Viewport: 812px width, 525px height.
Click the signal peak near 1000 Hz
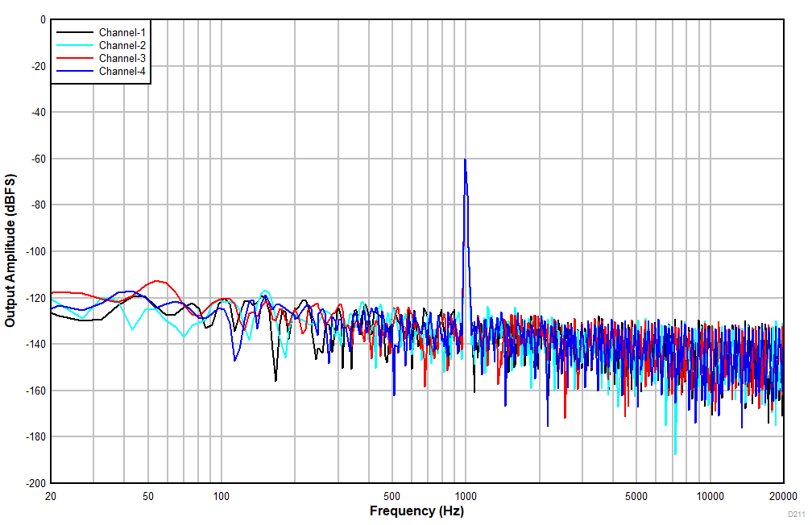[x=465, y=161]
